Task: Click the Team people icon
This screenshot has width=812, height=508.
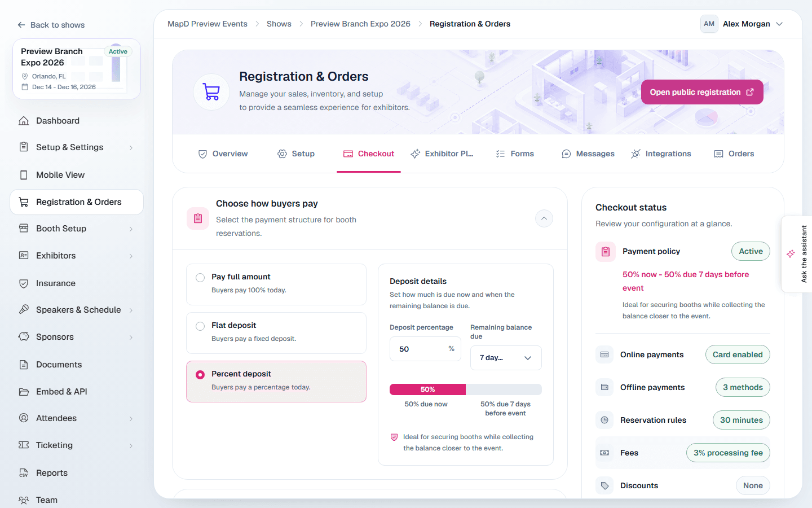Action: 24,500
